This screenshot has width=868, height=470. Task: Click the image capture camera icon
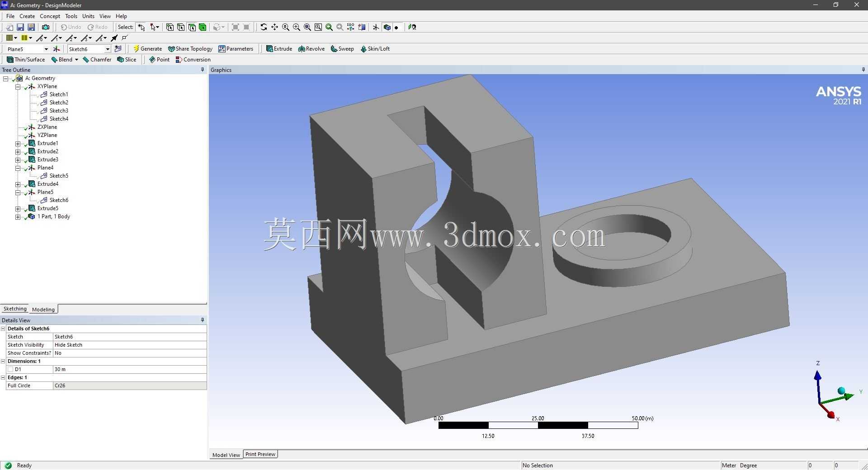(46, 27)
